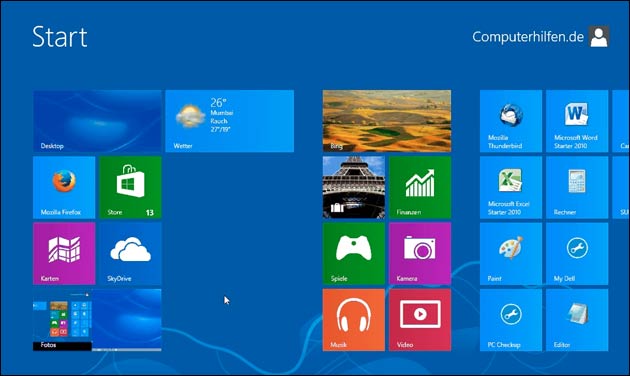Open the Editor notepad tile
This screenshot has height=376, width=630.
(577, 320)
